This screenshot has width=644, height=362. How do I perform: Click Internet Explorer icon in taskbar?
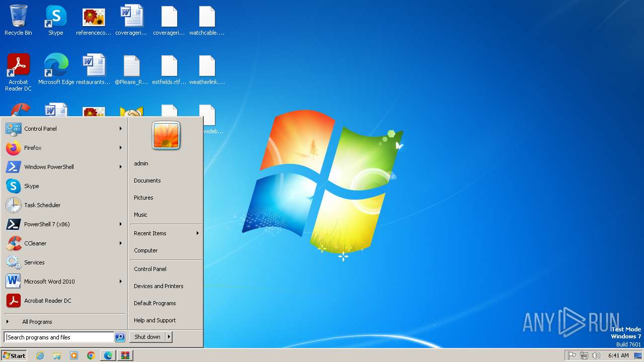tap(40, 355)
